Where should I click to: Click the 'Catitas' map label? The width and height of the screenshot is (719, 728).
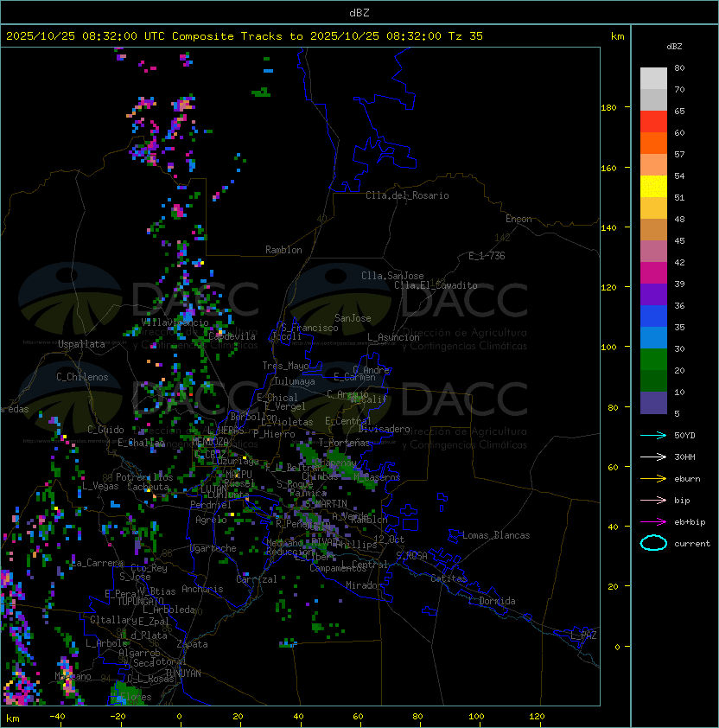pos(449,579)
